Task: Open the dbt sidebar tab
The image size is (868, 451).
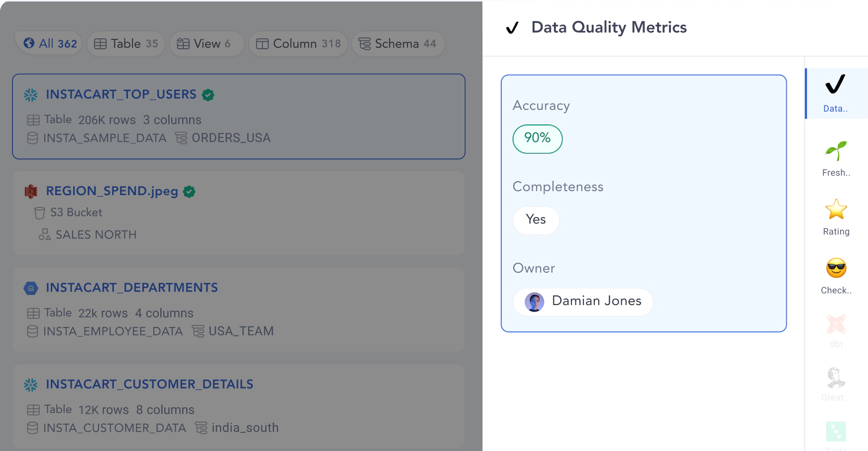Action: tap(836, 331)
